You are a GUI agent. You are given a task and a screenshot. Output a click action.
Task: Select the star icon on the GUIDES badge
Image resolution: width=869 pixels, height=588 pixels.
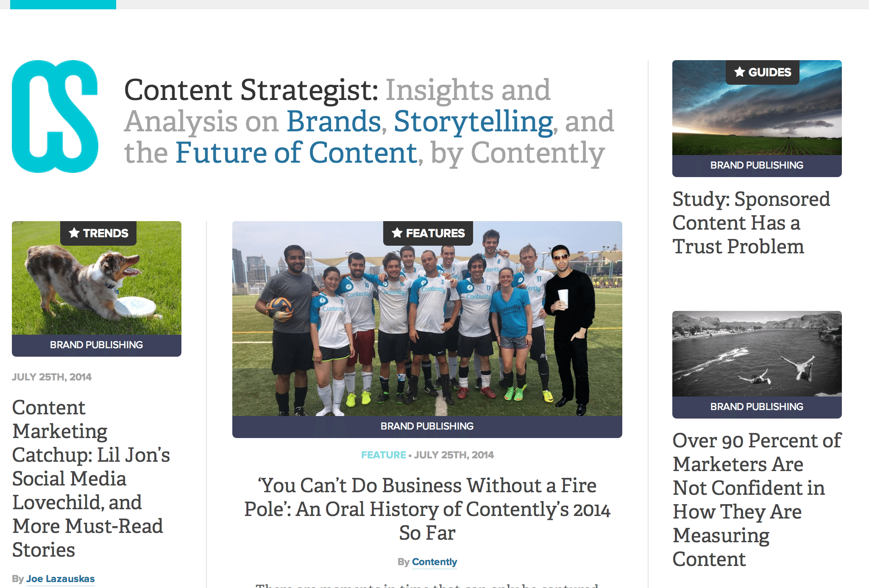pyautogui.click(x=740, y=72)
